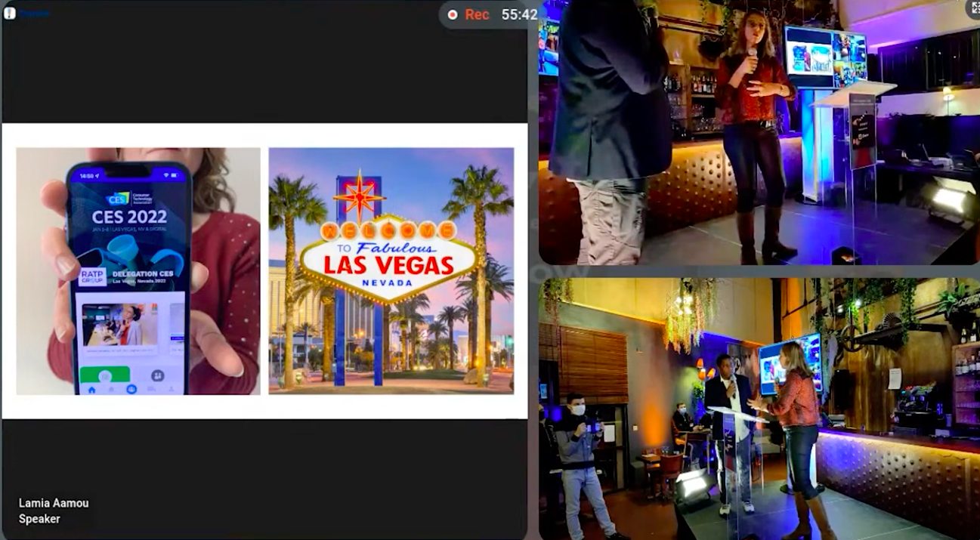Click the 55:42 recording timer

[x=519, y=14]
